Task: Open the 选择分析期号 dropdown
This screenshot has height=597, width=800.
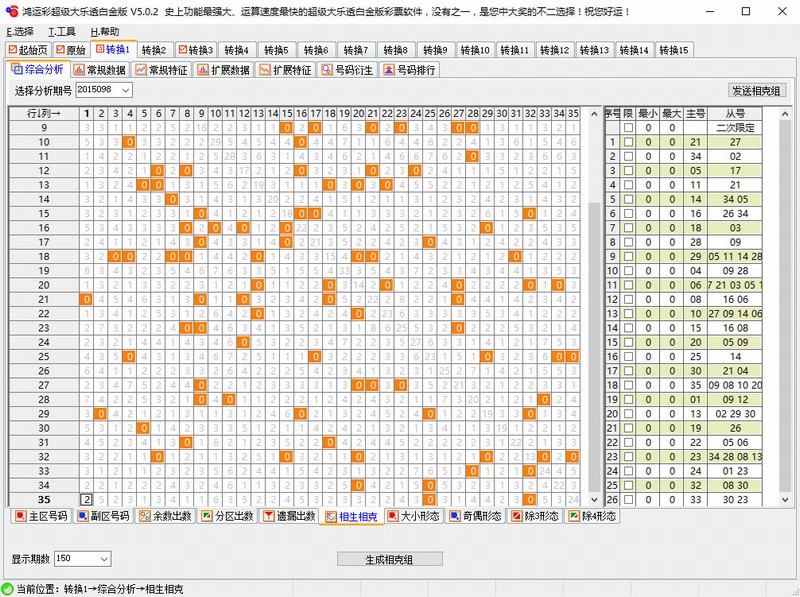Action: (128, 90)
